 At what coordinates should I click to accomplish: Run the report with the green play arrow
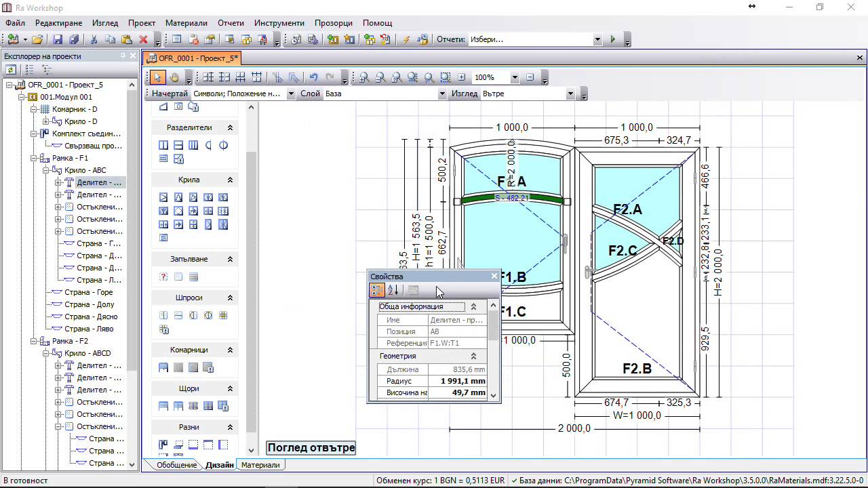(613, 40)
